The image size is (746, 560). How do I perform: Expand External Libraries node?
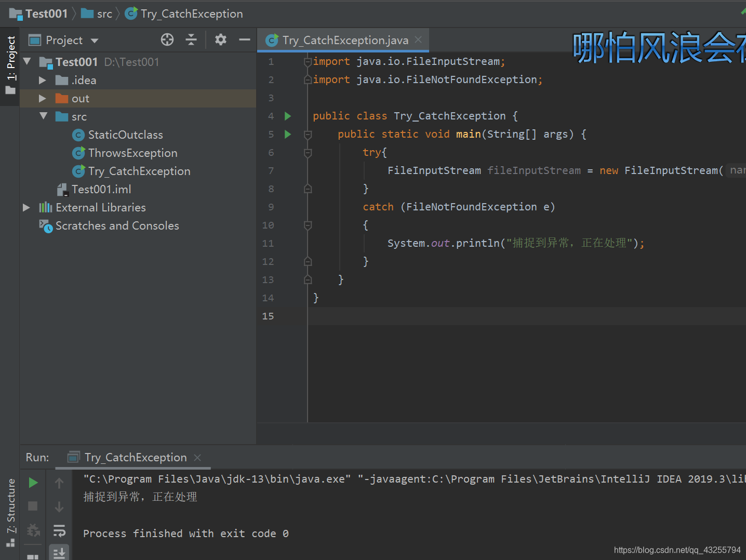[26, 207]
